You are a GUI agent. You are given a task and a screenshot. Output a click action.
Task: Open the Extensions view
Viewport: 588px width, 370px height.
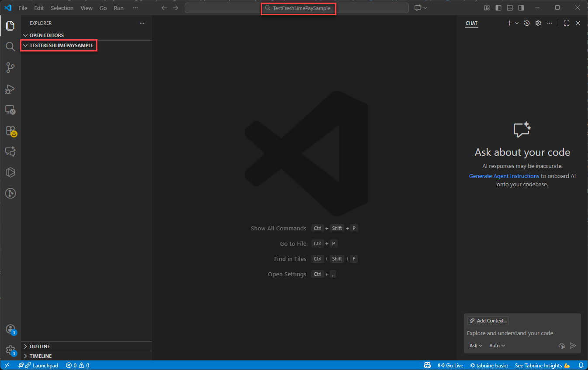point(10,130)
